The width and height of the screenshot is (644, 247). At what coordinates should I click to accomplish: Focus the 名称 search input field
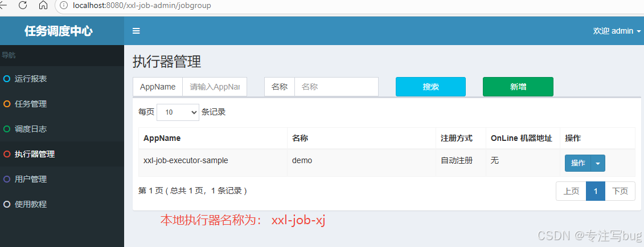pos(337,87)
